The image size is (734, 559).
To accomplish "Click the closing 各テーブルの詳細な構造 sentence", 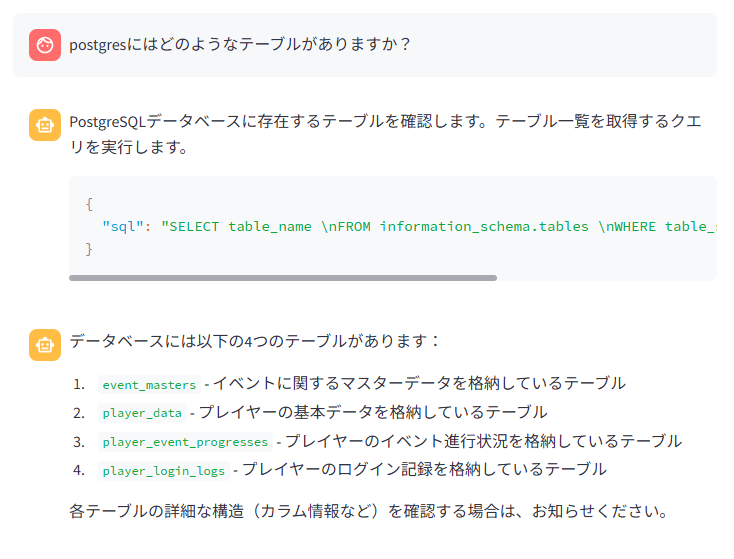I will [368, 511].
